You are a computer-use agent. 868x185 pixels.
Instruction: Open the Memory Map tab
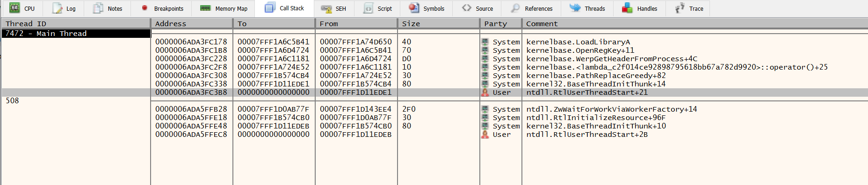pyautogui.click(x=224, y=8)
